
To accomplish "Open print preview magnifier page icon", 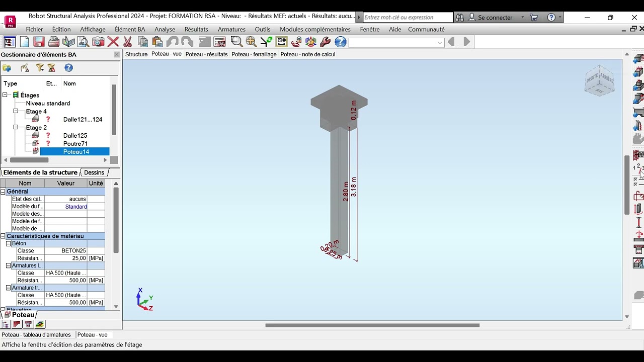I will [x=83, y=42].
